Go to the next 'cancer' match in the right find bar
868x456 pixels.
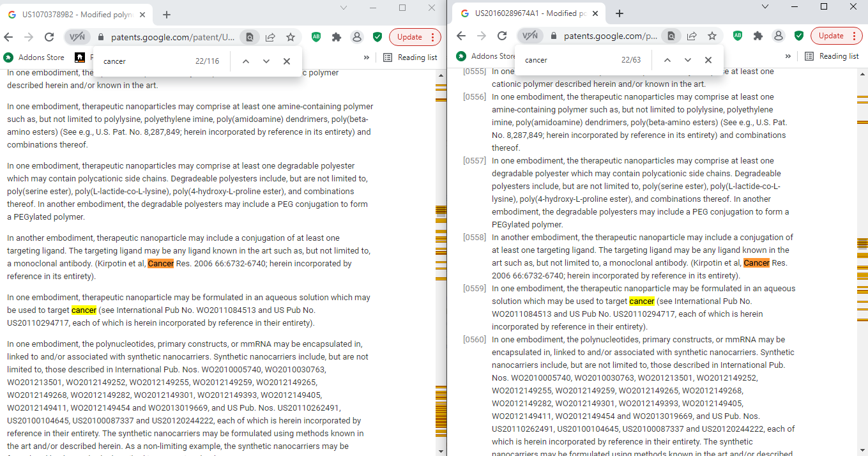click(x=687, y=60)
